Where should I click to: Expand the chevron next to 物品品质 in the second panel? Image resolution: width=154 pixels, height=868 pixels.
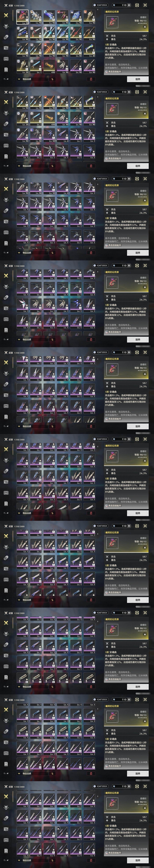click(x=19, y=166)
